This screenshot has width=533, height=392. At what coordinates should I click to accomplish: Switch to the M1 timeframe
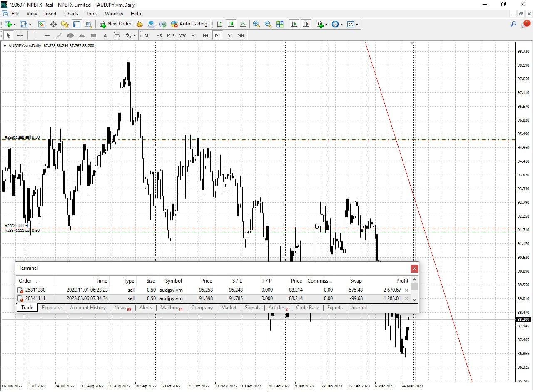pos(147,36)
